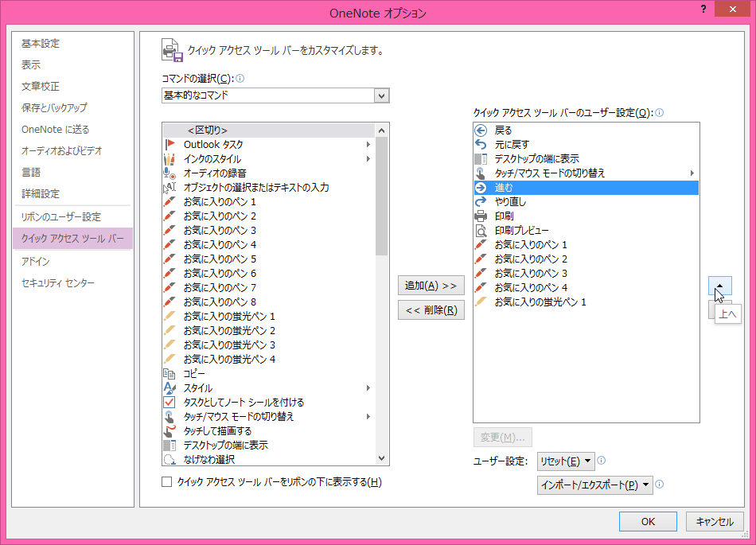This screenshot has height=545, width=756.
Task: Expand left list タッチ/マウス モードの切り替え arrow
Action: 368,416
